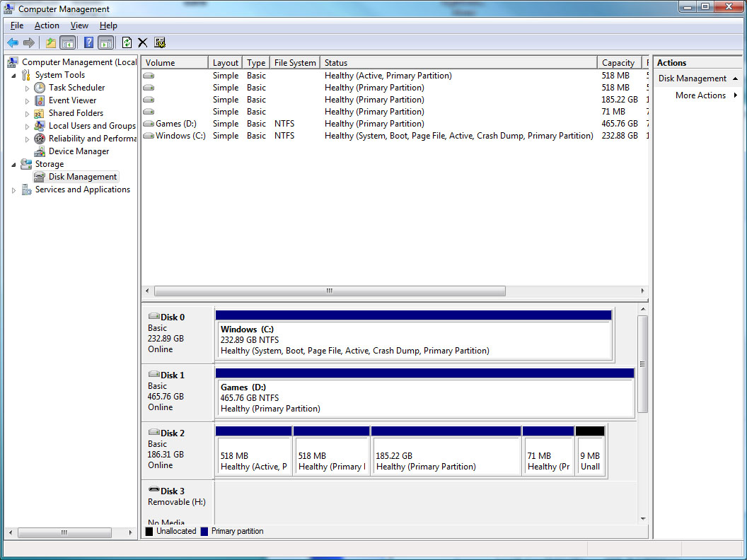Collapse the Disk Management actions section arrow
The image size is (747, 560).
point(735,78)
